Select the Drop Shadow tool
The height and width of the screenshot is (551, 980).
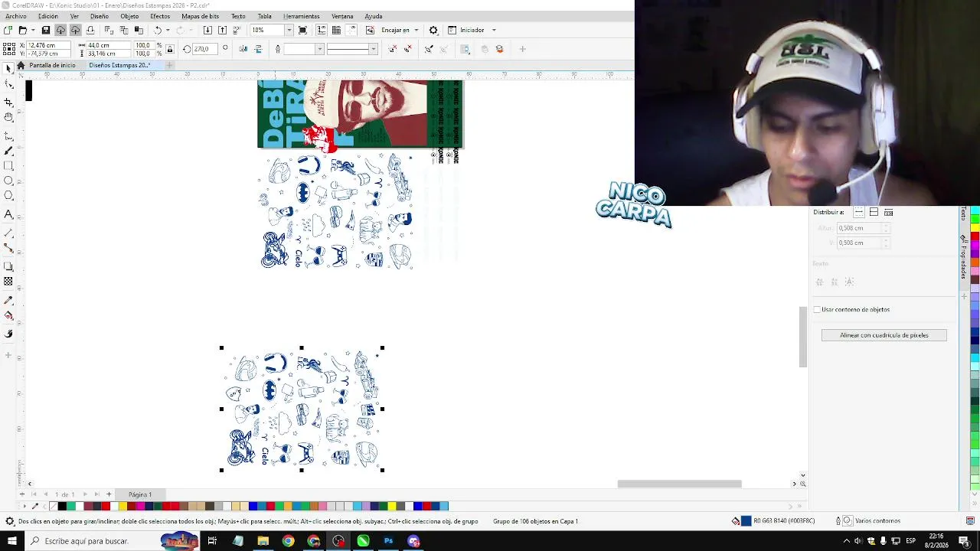click(x=8, y=266)
